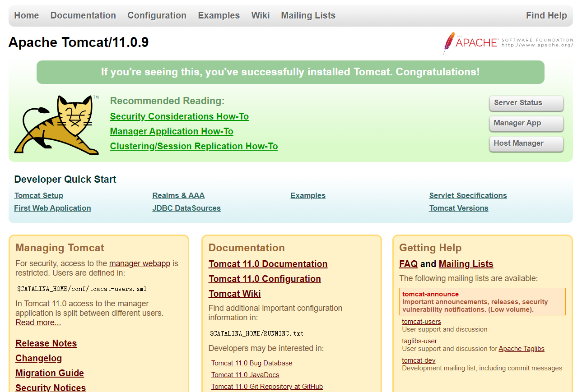
Task: Open the Home navigation item
Action: [27, 15]
